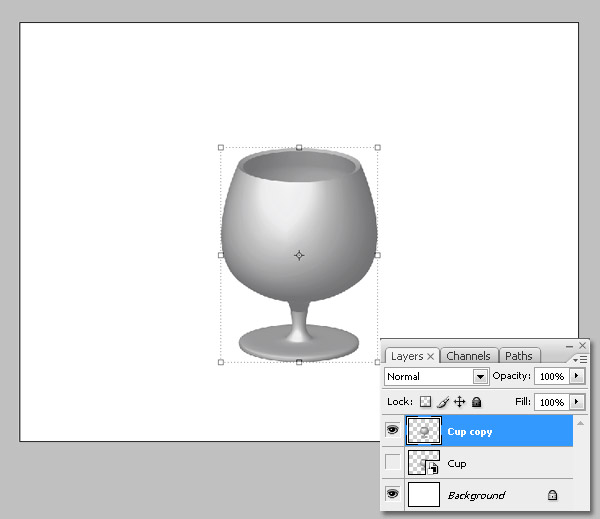The height and width of the screenshot is (519, 600).
Task: Select the Cup layer thumbnail
Action: tap(424, 462)
